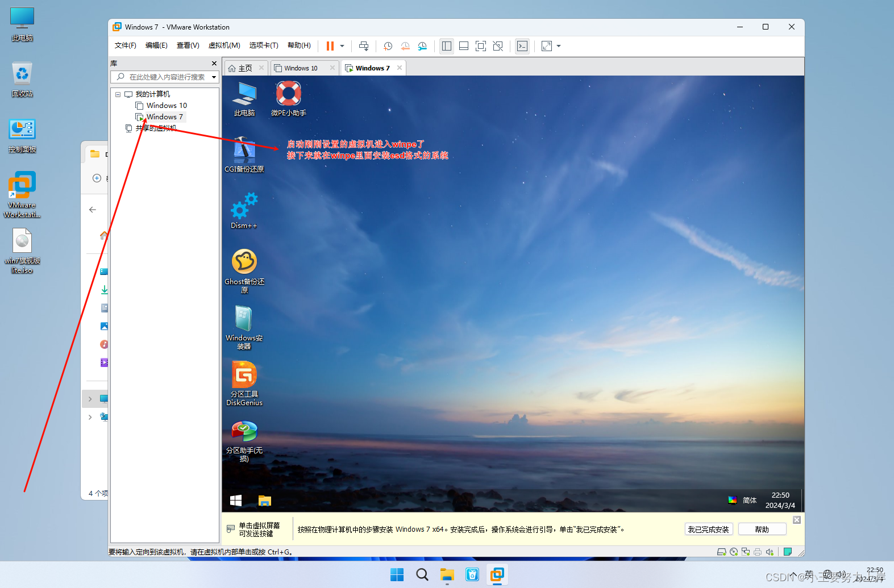Pause the virtual machine with the orange pause icon
The height and width of the screenshot is (588, 894).
tap(330, 46)
